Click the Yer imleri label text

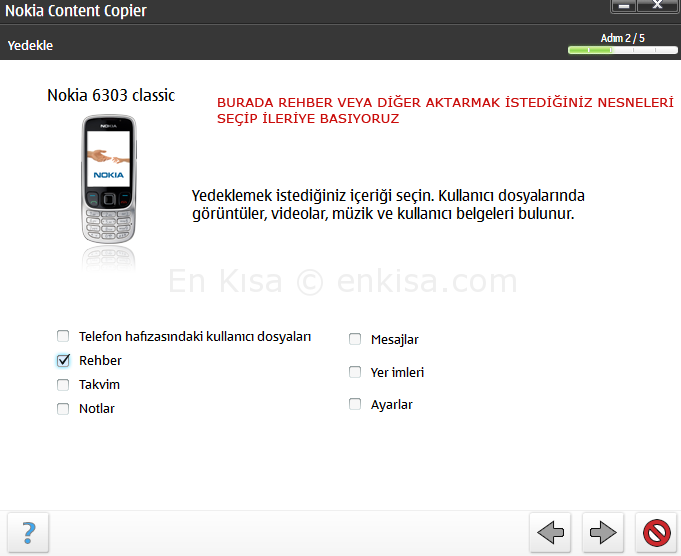click(x=397, y=372)
